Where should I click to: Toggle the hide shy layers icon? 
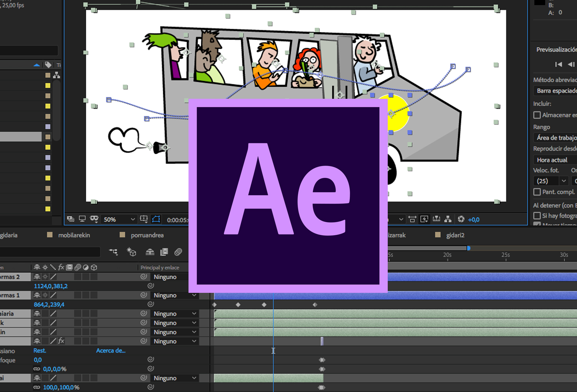[150, 252]
